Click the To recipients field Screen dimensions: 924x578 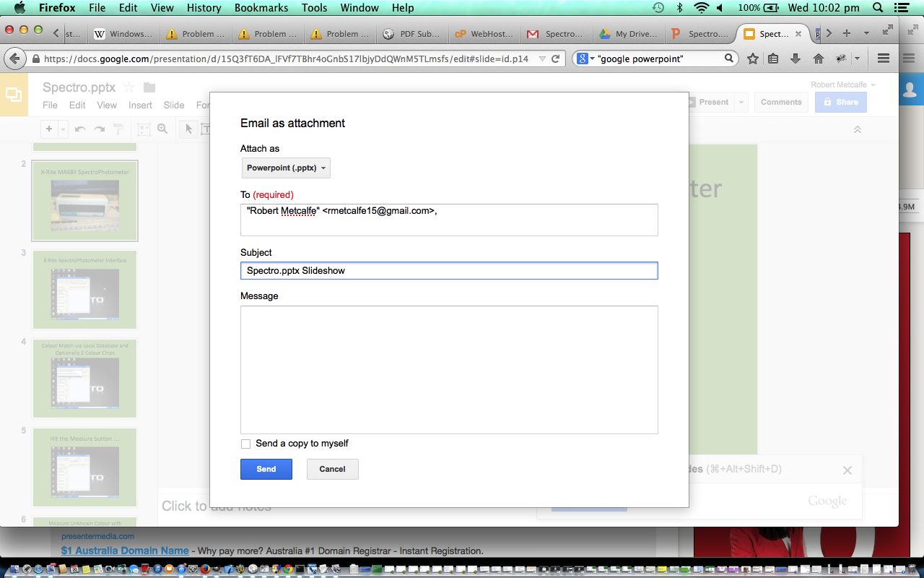coord(448,220)
